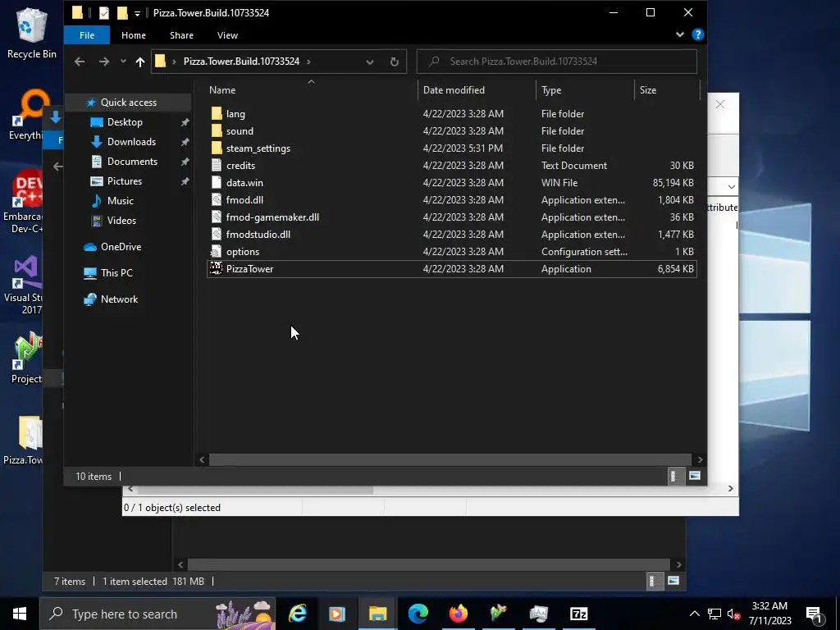Viewport: 840px width, 630px height.
Task: Select the fmodstudio.dll file icon
Action: tap(217, 234)
